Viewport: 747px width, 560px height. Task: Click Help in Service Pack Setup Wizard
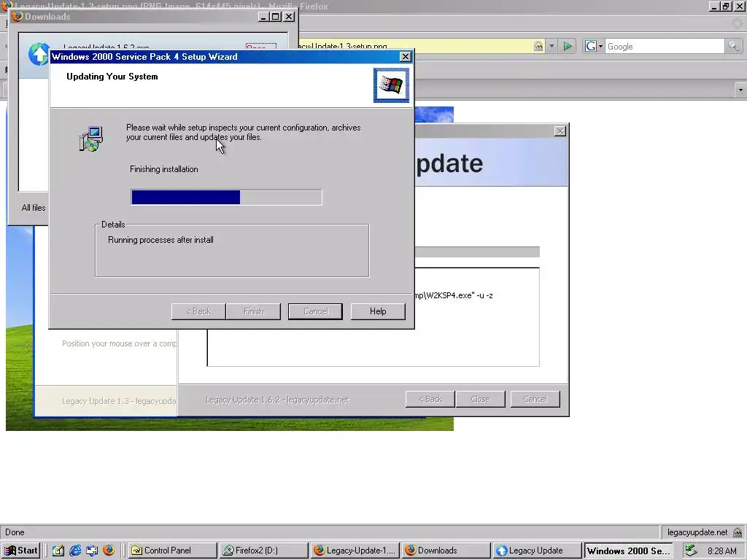(x=378, y=311)
